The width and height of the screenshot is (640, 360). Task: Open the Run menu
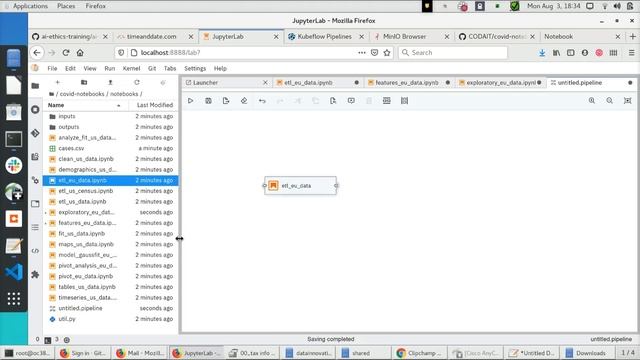click(x=110, y=69)
